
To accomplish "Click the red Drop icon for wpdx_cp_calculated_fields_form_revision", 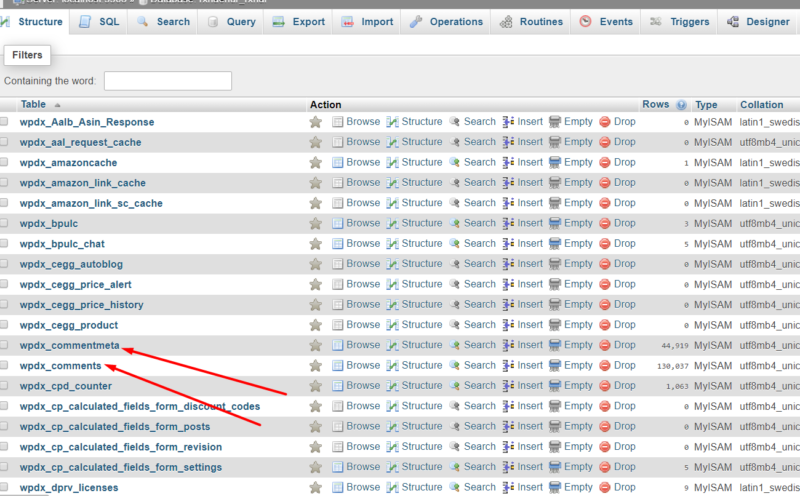I will (605, 447).
